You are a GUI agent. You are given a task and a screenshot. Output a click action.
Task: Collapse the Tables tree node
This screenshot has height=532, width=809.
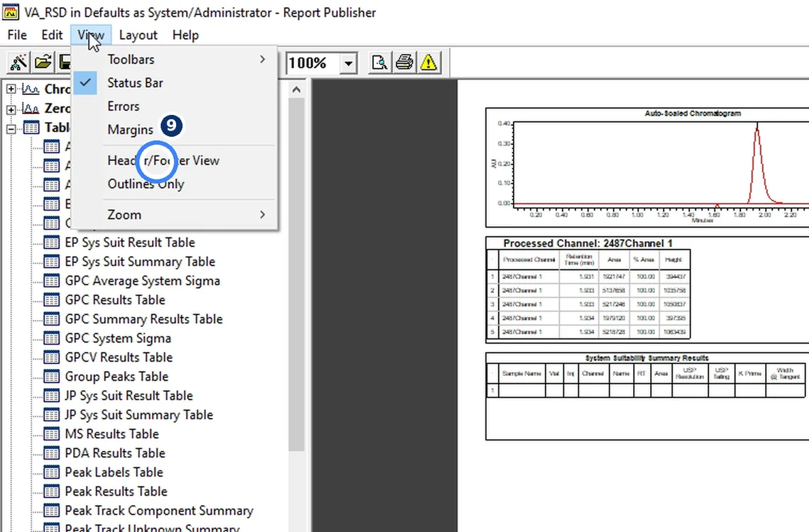point(11,128)
